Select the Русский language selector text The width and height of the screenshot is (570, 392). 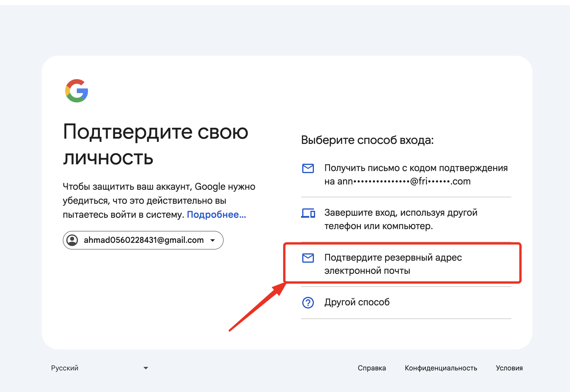65,368
